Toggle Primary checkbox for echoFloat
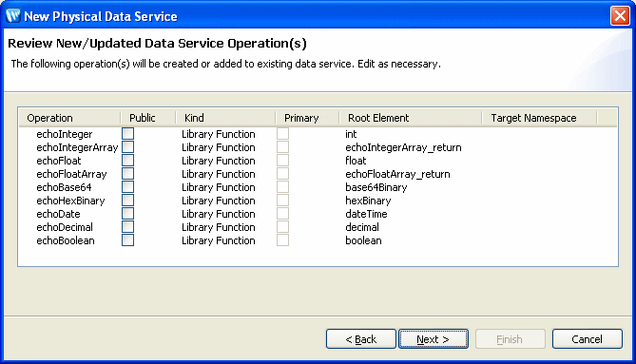The image size is (636, 364). [x=282, y=161]
